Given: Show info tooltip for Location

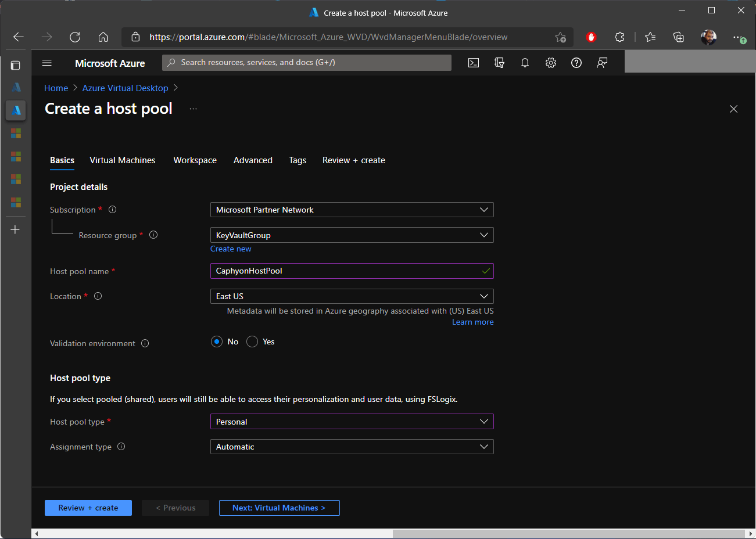Looking at the screenshot, I should coord(98,296).
